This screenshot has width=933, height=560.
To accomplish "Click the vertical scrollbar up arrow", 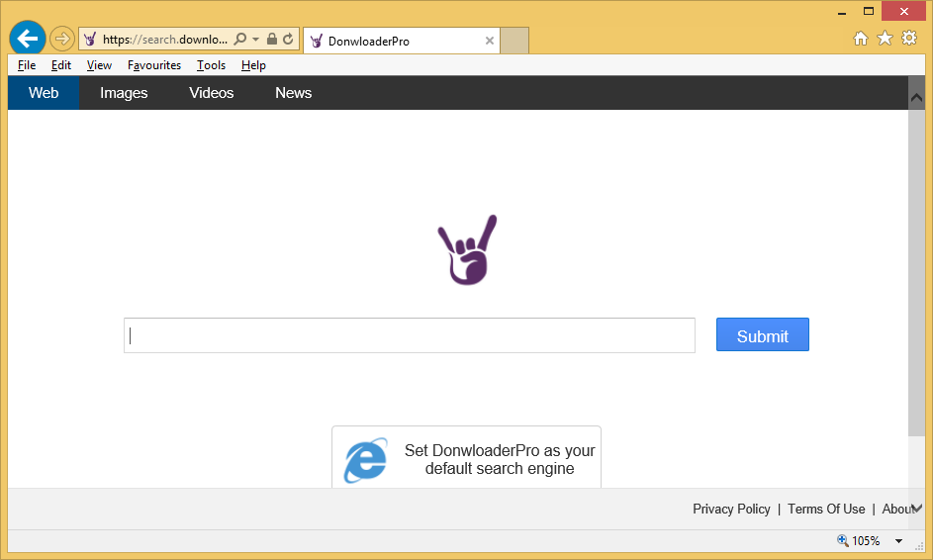I will [916, 98].
